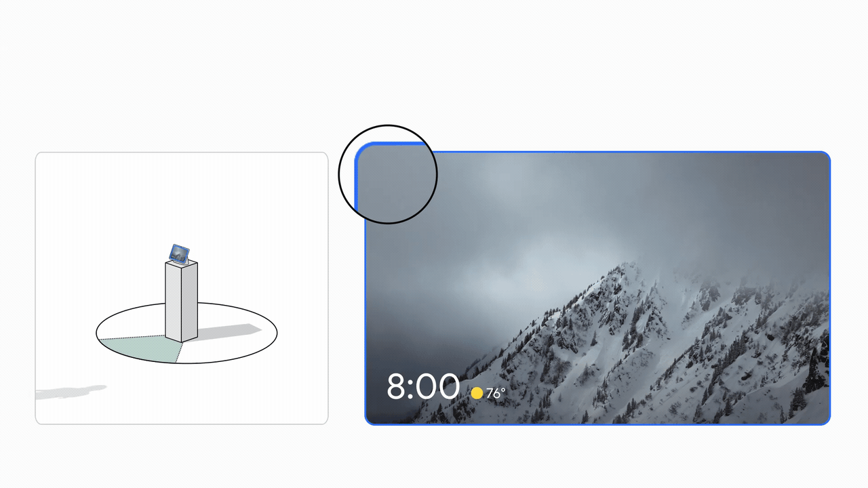Click the top face of the pedestal
This screenshot has height=488, width=868.
(x=182, y=262)
